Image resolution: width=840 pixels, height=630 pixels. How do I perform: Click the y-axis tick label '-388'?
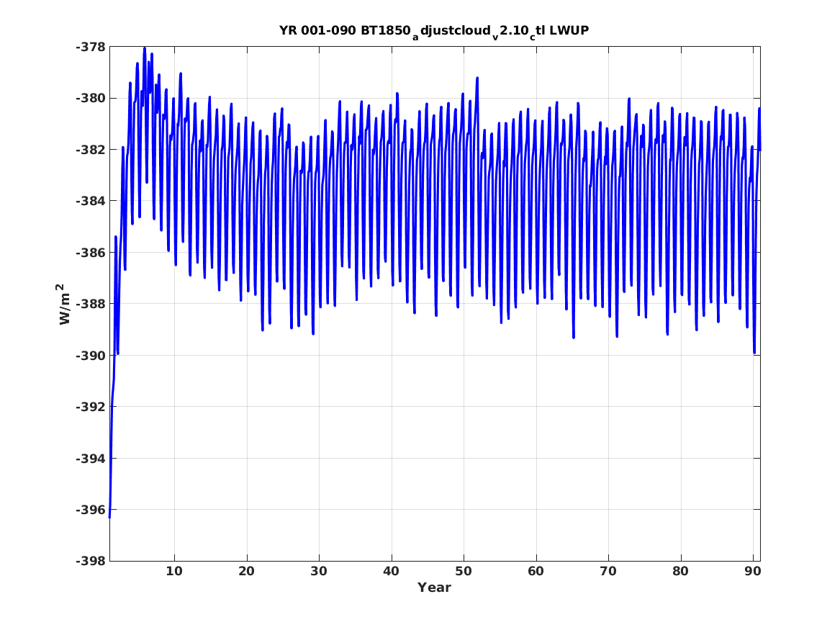click(x=91, y=305)
